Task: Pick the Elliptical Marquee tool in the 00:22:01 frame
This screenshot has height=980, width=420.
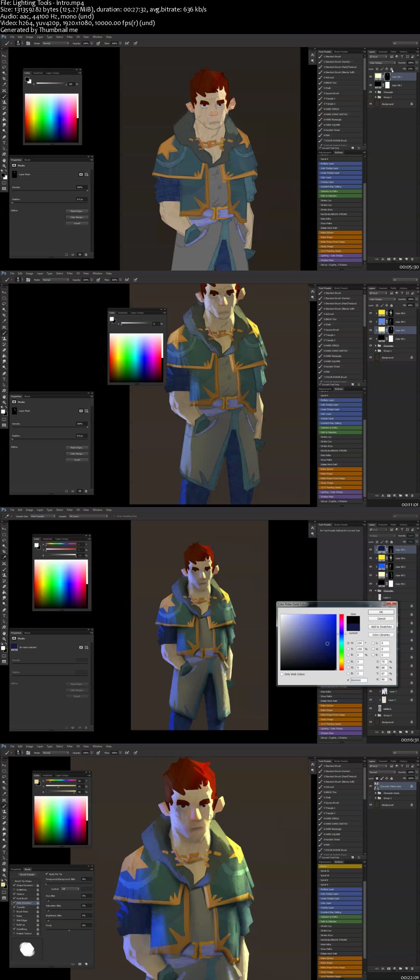Action: (4, 771)
